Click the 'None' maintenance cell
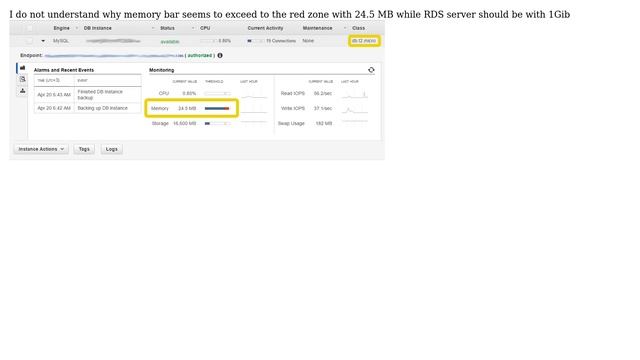 coord(308,41)
